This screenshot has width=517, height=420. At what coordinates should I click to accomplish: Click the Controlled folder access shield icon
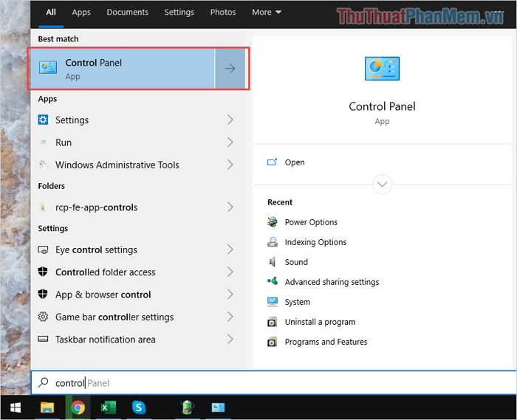(x=43, y=272)
